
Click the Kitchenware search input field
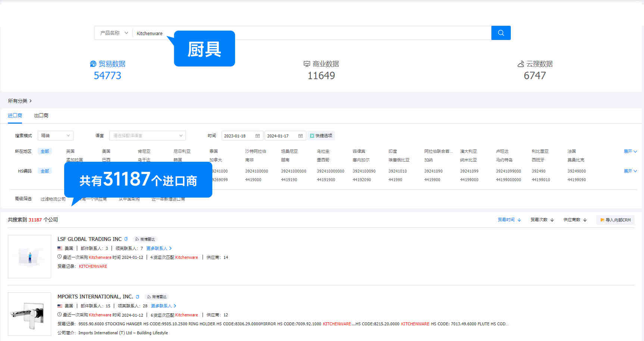pyautogui.click(x=312, y=33)
